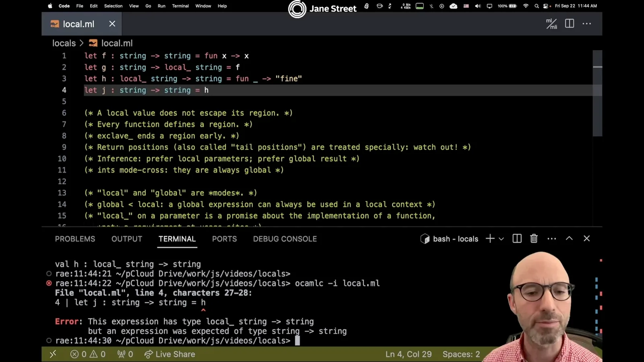Change indentation via 'Spaces: 2'

[x=461, y=354]
